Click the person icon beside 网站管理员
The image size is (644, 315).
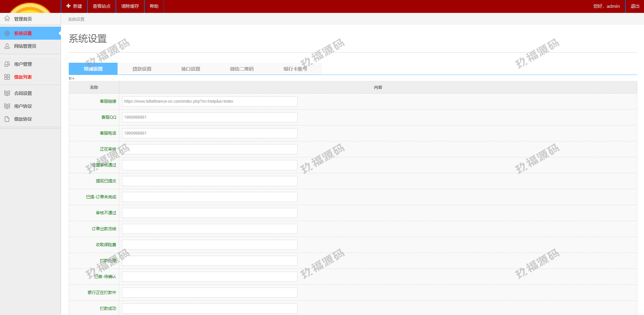click(x=7, y=46)
